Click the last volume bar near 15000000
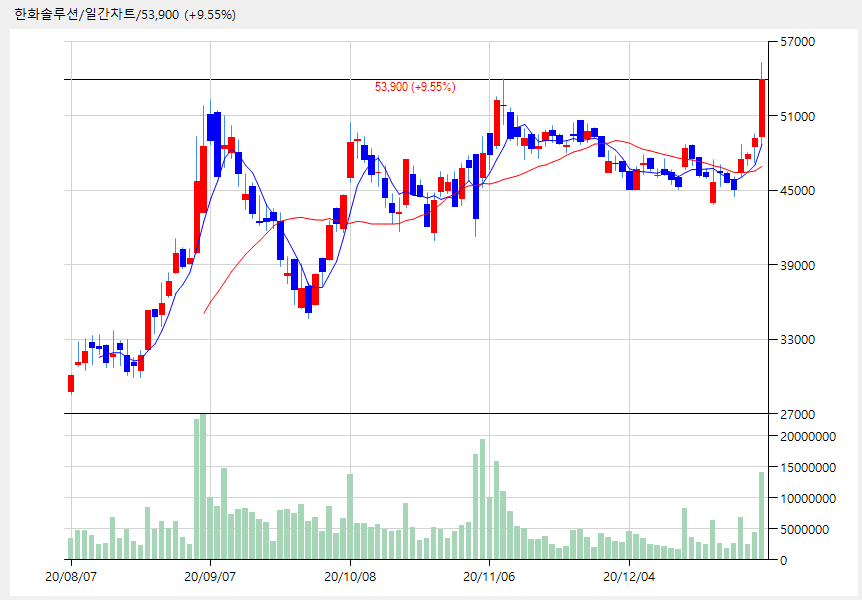 point(762,516)
